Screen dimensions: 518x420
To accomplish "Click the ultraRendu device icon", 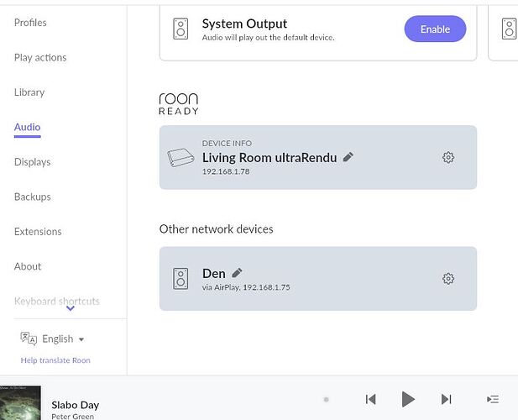I will coord(181,157).
